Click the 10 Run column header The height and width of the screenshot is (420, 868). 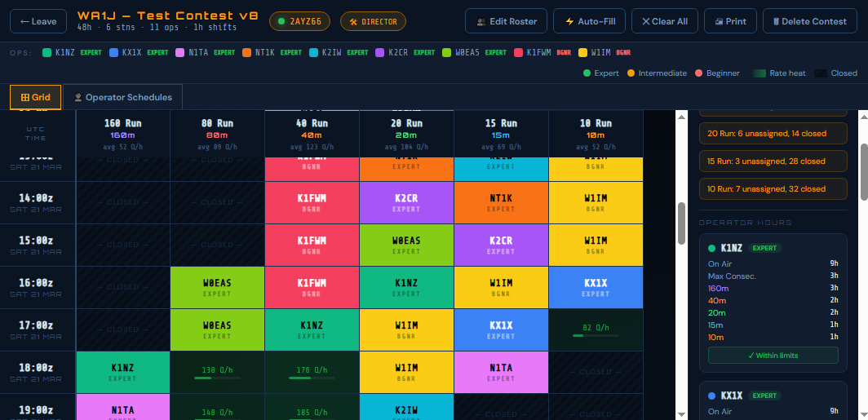(x=596, y=134)
